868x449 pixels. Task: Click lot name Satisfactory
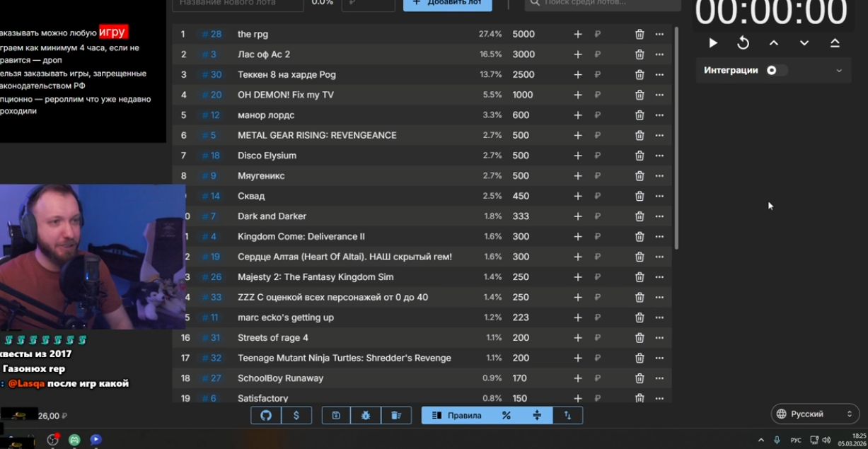click(x=262, y=398)
